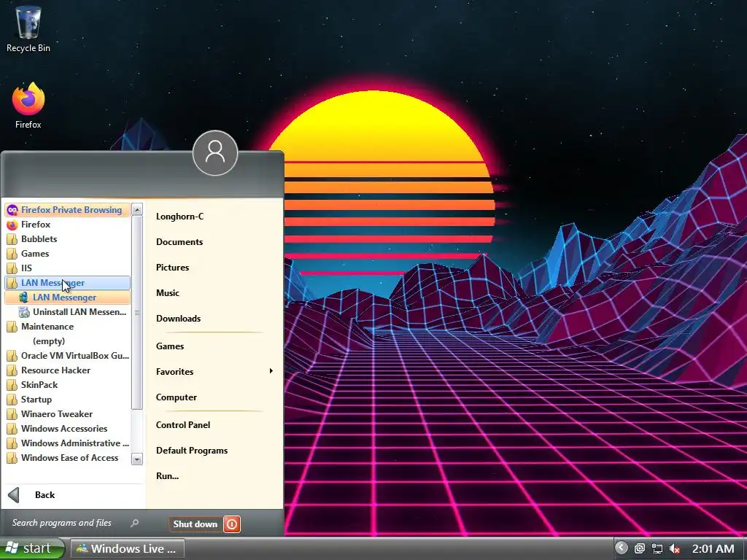Viewport: 747px width, 560px height.
Task: Open Pictures from start menu
Action: click(x=172, y=268)
